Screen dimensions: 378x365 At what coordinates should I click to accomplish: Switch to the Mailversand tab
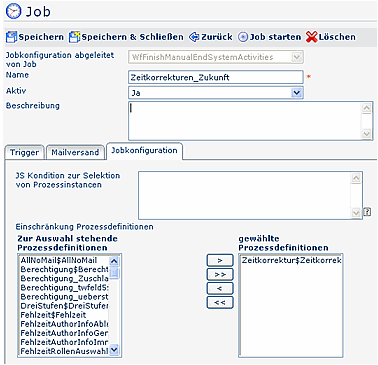click(75, 153)
